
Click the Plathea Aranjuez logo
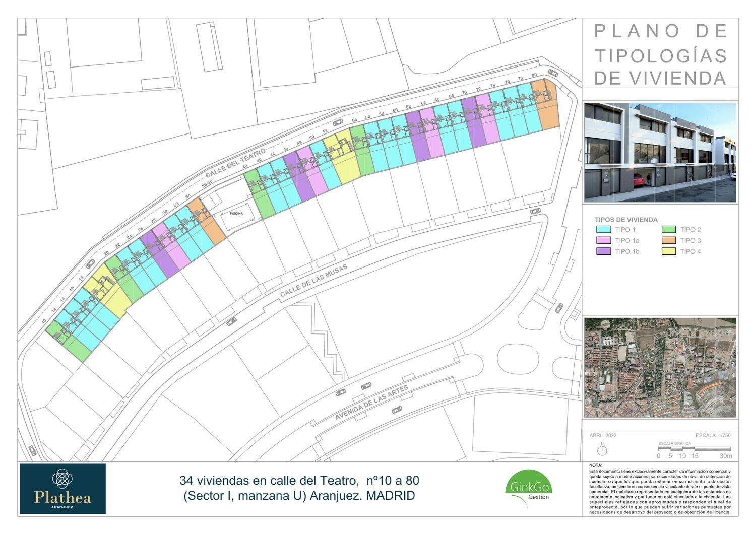(x=62, y=489)
